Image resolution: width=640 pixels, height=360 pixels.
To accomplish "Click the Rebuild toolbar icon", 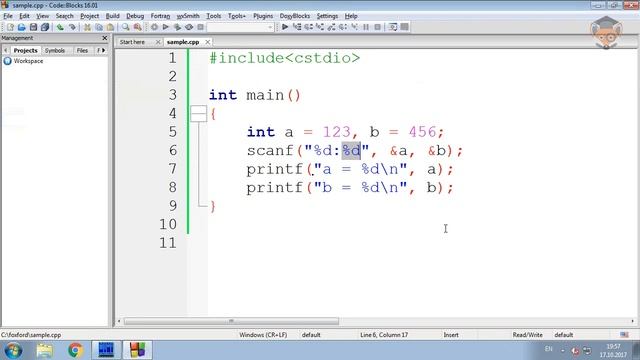I will [189, 27].
